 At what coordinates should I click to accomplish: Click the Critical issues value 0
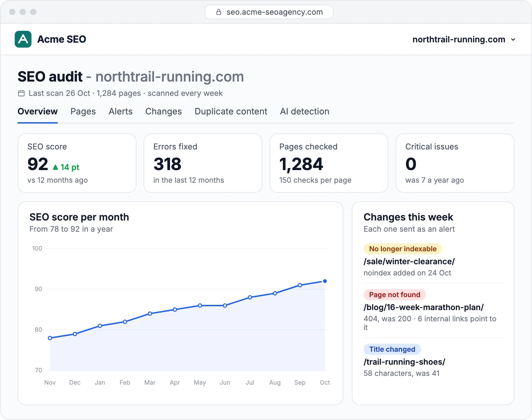coord(411,164)
